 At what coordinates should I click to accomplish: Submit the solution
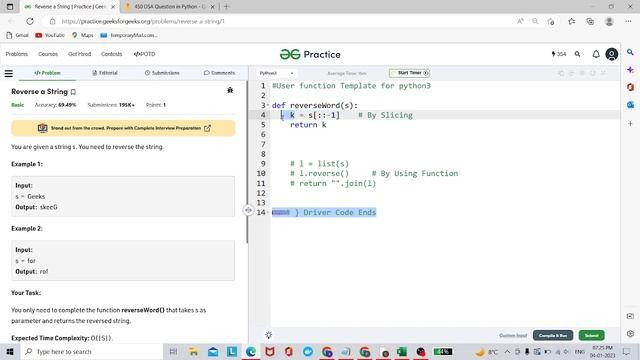coord(591,336)
